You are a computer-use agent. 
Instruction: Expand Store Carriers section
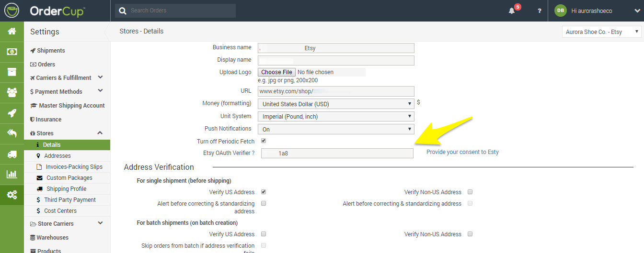pyautogui.click(x=100, y=223)
